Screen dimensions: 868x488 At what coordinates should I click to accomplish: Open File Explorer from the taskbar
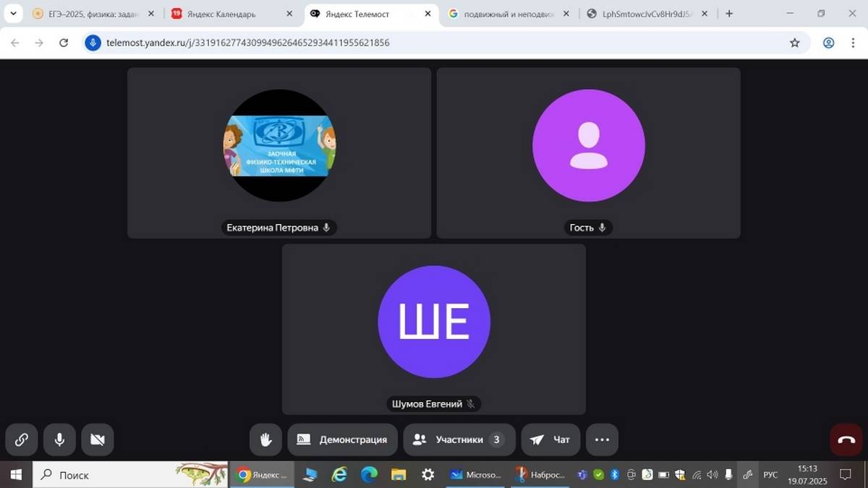[399, 475]
